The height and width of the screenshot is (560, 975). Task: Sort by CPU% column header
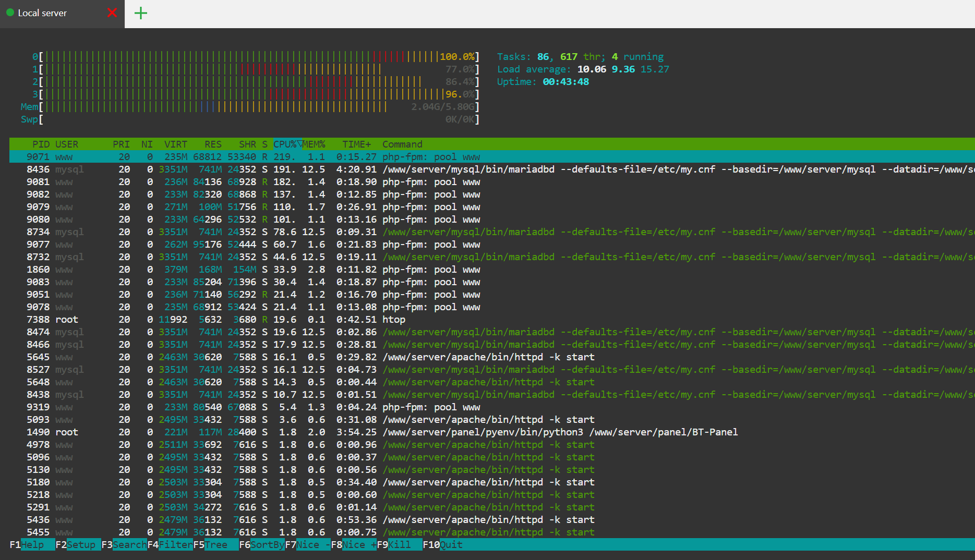tap(285, 144)
